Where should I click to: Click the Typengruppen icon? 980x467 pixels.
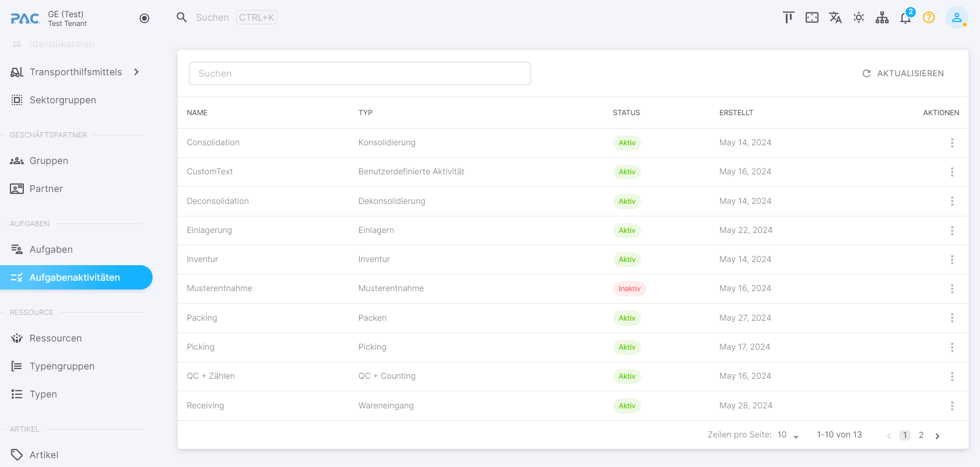[x=17, y=366]
